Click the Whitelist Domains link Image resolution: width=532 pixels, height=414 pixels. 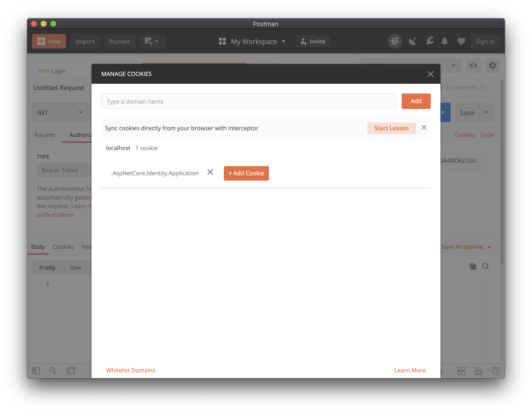click(x=131, y=370)
